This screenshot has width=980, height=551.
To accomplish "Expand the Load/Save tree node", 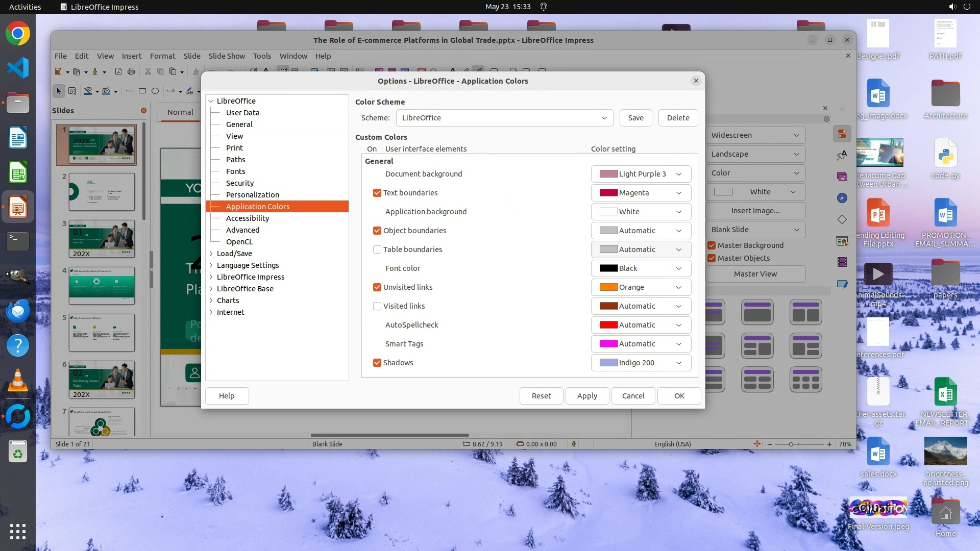I will (x=211, y=254).
